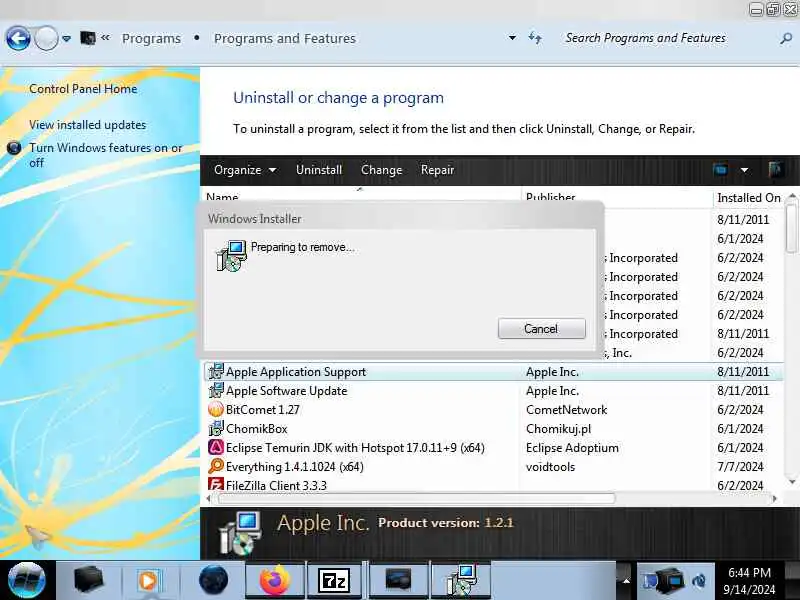Click the Apple Software Update icon

(x=216, y=390)
